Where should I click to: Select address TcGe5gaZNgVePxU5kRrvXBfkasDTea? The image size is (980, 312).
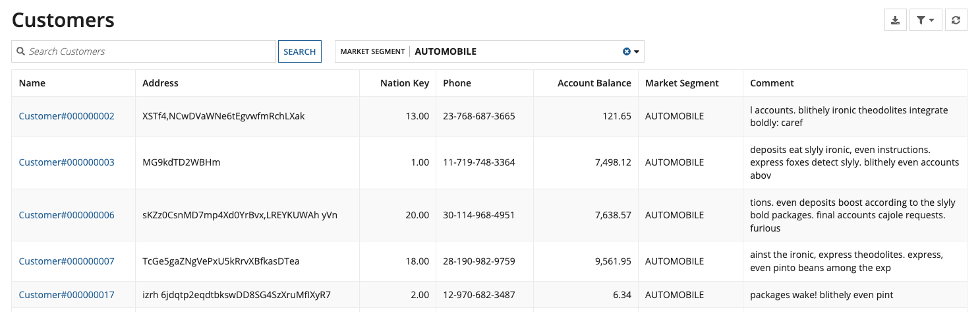[221, 261]
